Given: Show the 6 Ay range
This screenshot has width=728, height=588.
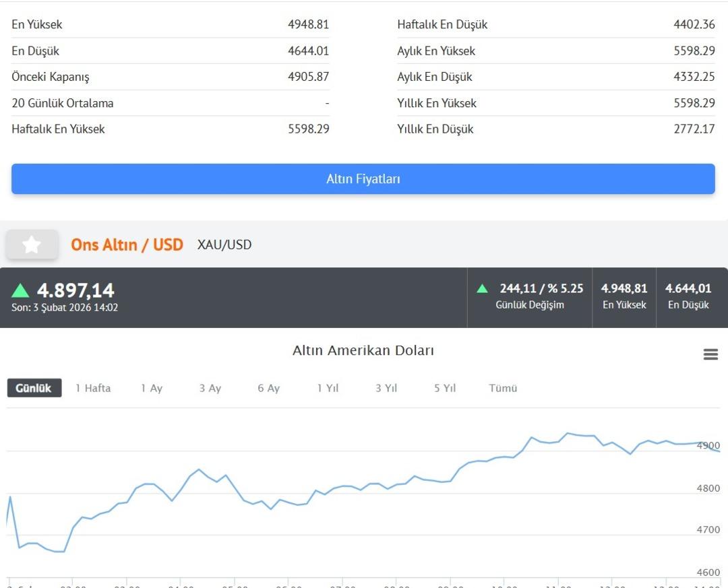Looking at the screenshot, I should click(268, 388).
